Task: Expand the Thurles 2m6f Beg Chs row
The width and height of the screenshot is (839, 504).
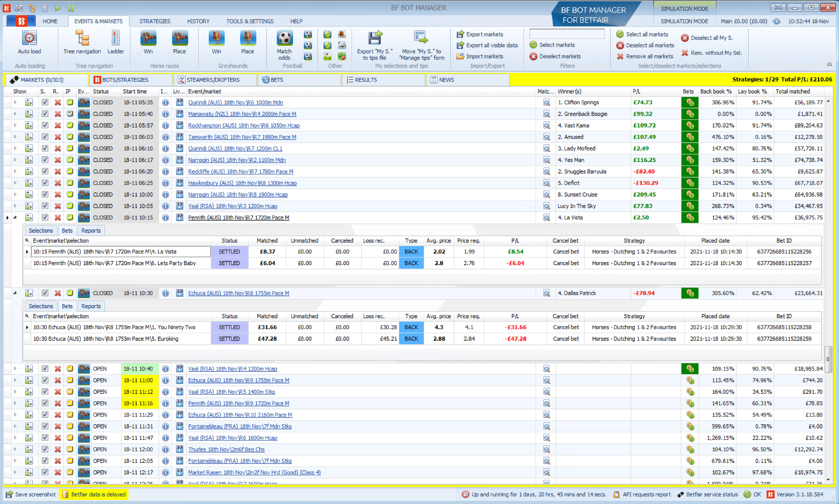Action: point(15,449)
